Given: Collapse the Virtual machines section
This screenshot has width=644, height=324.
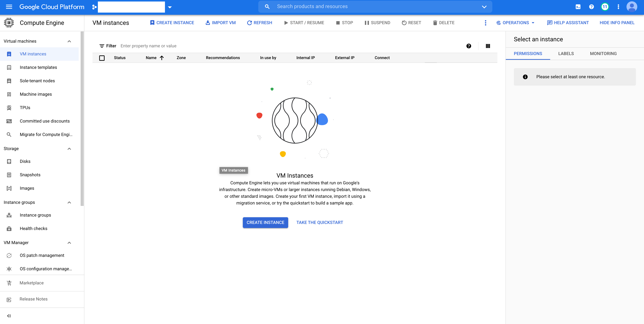Looking at the screenshot, I should point(69,41).
